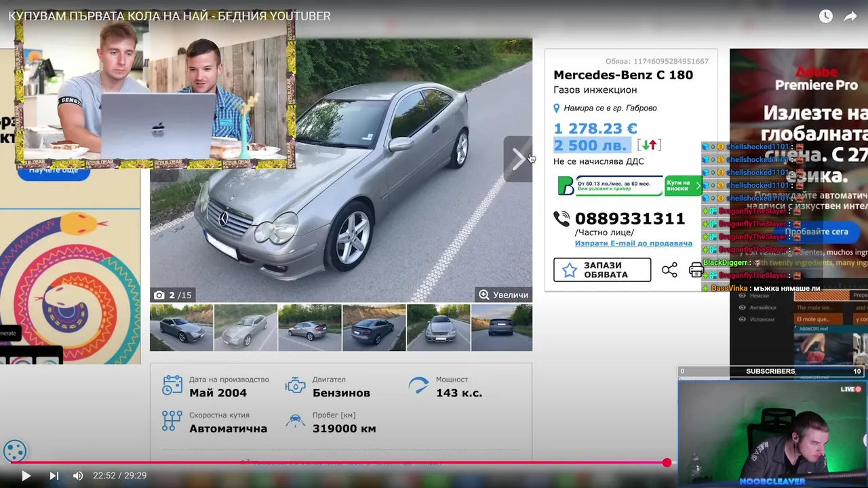
Task: Click the video title text
Action: coord(170,16)
